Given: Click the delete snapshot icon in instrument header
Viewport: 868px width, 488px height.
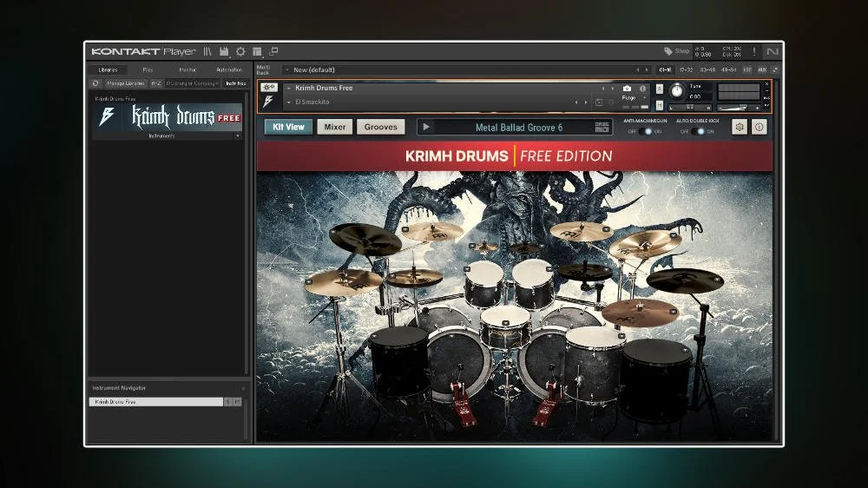Looking at the screenshot, I should (x=611, y=102).
